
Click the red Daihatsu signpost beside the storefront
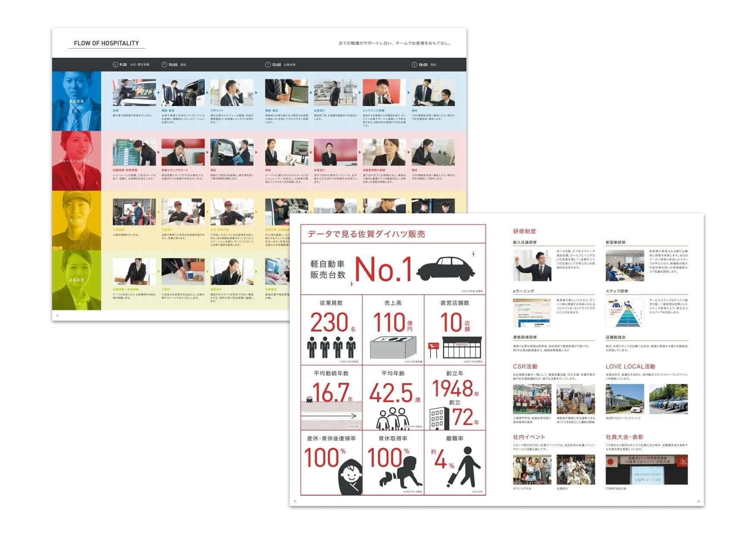click(433, 350)
